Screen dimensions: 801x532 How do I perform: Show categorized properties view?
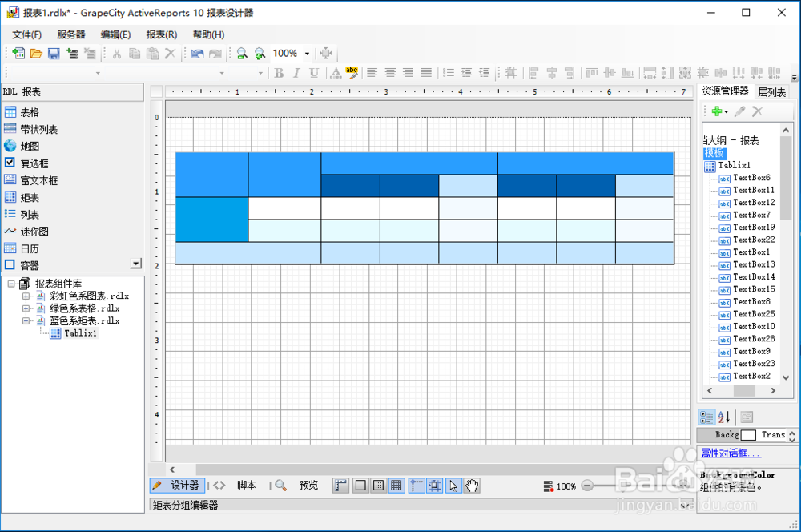(x=707, y=417)
